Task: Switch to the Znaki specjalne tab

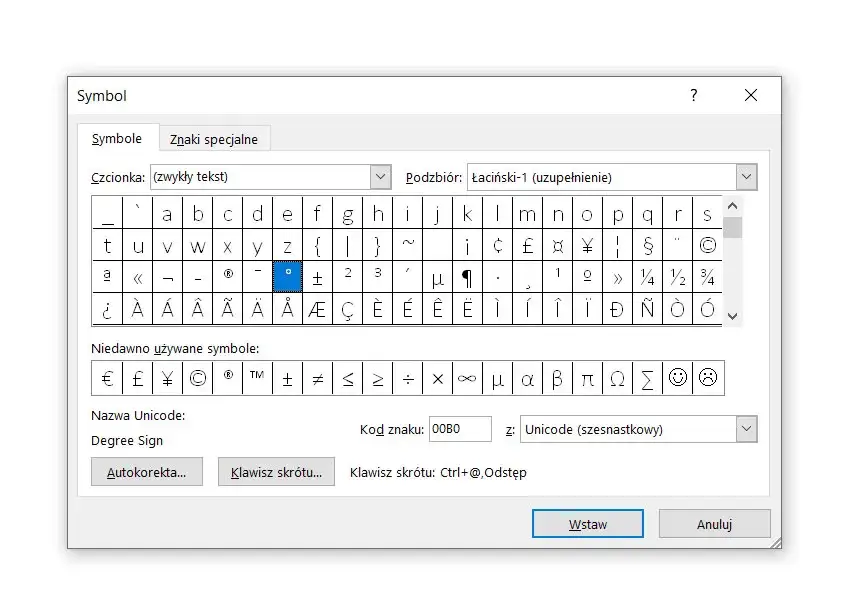Action: point(214,139)
